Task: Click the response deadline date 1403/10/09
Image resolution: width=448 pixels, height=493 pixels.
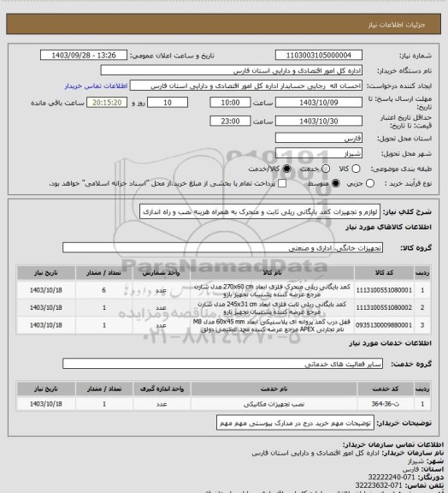Action: click(x=319, y=103)
